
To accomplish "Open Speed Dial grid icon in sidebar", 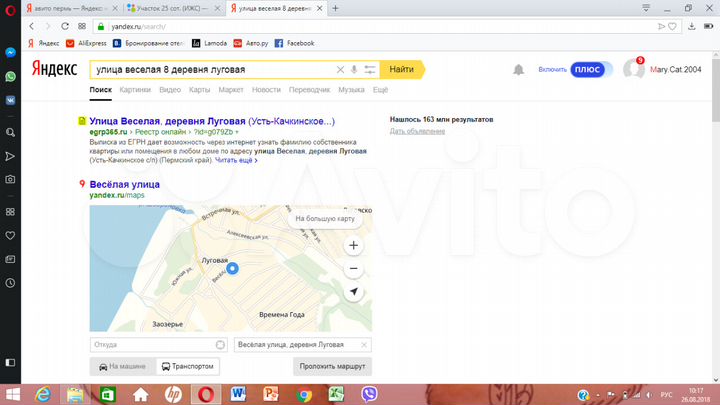I will point(10,212).
